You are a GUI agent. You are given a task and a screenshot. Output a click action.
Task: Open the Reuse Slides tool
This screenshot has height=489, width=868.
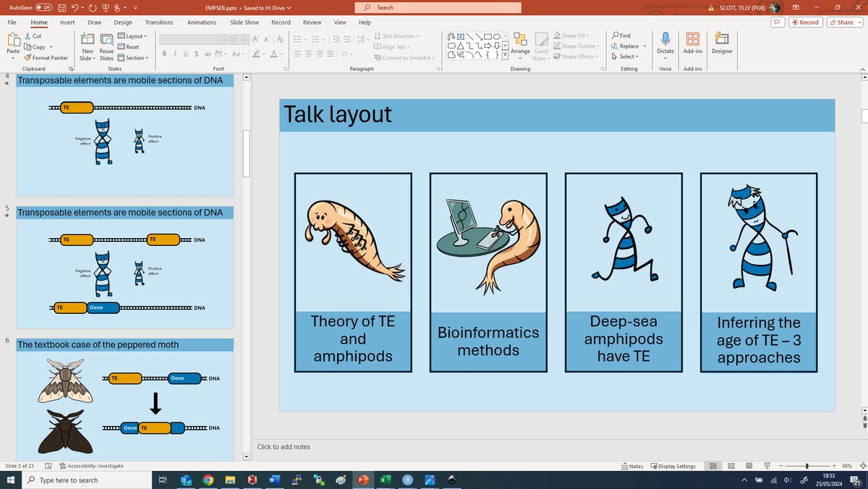point(106,46)
